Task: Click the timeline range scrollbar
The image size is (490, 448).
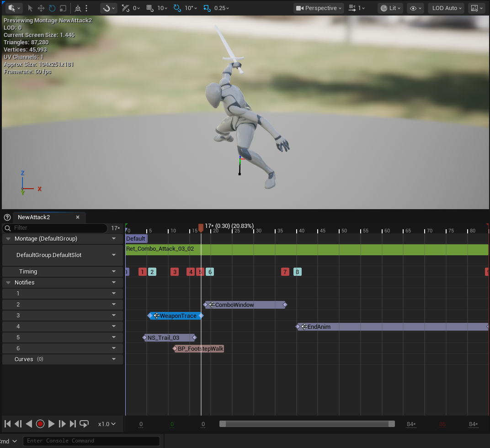Action: [x=307, y=424]
